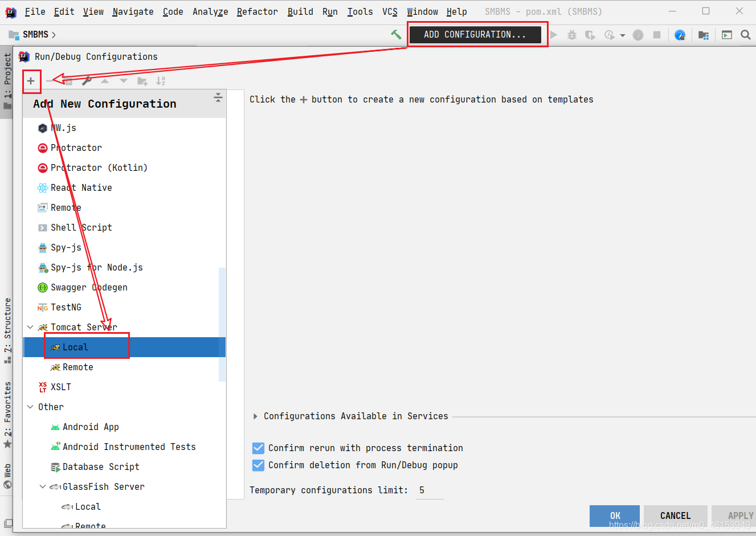The width and height of the screenshot is (756, 536).
Task: Click the minus remove configuration icon
Action: tap(50, 81)
